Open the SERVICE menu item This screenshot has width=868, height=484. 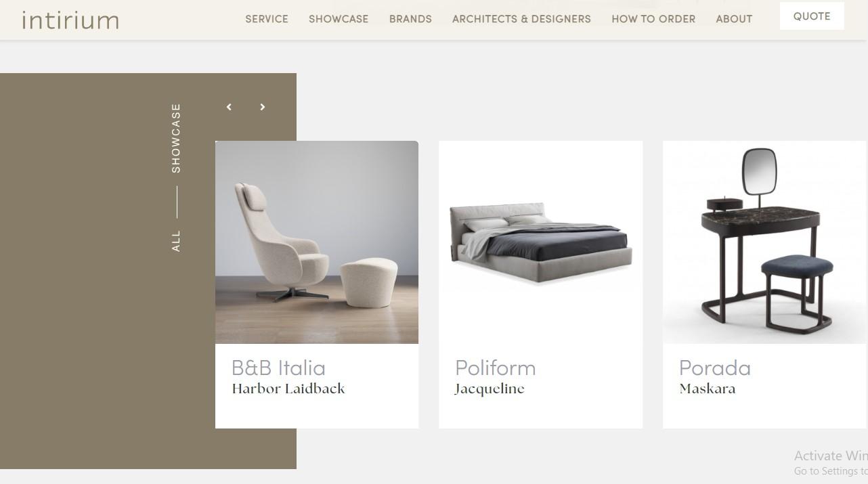coord(267,19)
